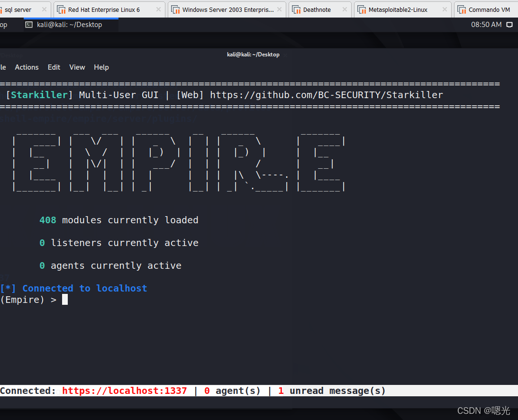
Task: Close the Metasploitable2-Linux tab
Action: coord(445,9)
